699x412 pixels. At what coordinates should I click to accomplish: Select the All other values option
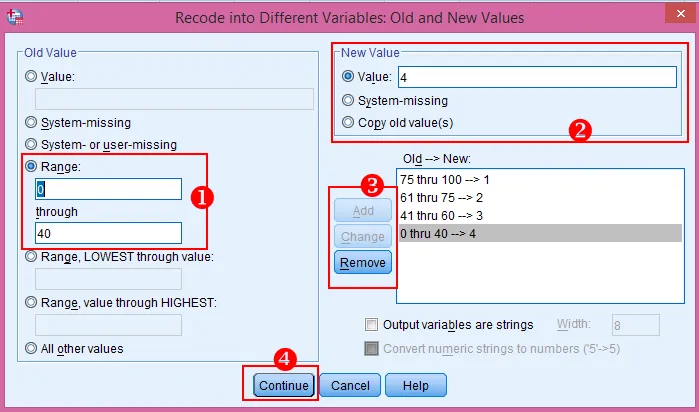pyautogui.click(x=33, y=348)
